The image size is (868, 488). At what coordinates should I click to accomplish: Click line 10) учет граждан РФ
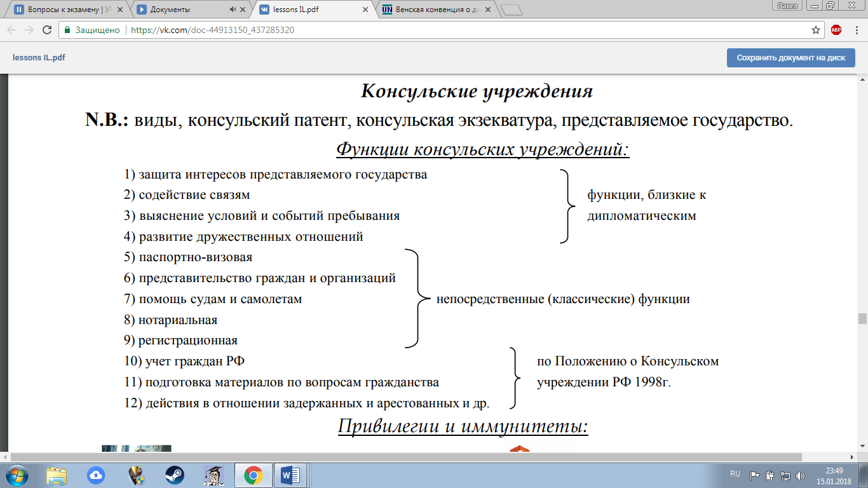[185, 362]
